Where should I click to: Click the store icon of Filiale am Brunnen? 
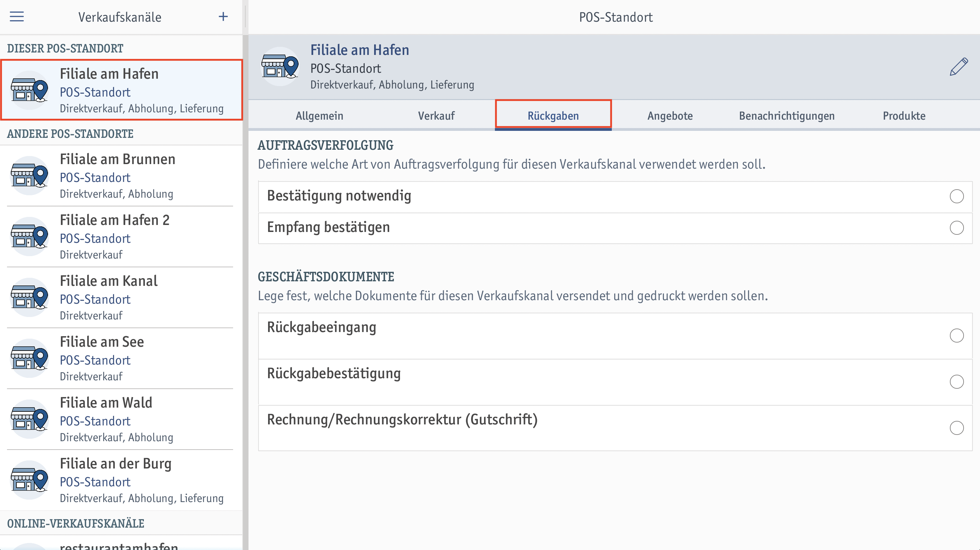[29, 176]
